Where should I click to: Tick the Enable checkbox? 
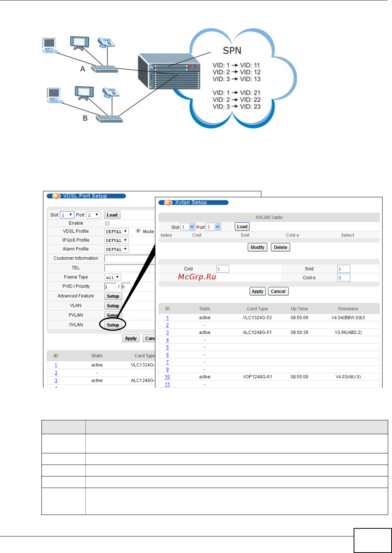coord(107,223)
